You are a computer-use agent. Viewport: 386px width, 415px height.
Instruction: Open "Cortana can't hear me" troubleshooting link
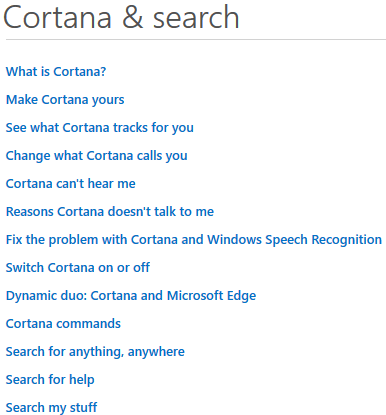click(x=71, y=184)
